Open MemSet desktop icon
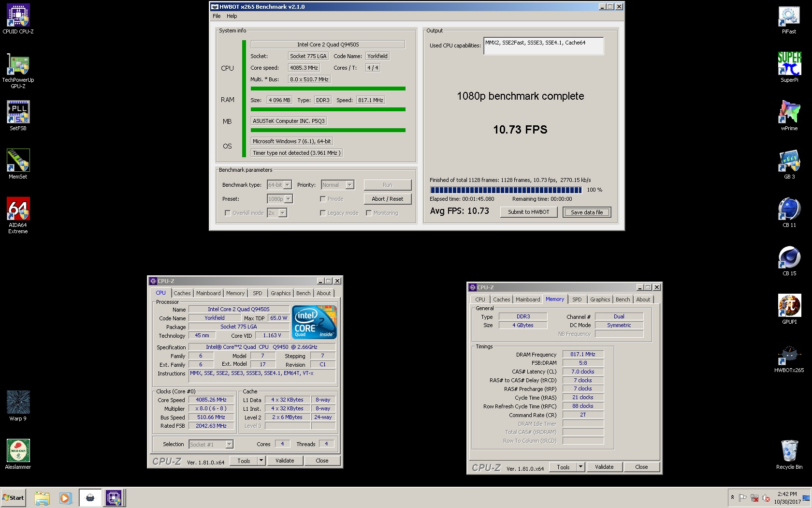This screenshot has width=812, height=508. [18, 164]
